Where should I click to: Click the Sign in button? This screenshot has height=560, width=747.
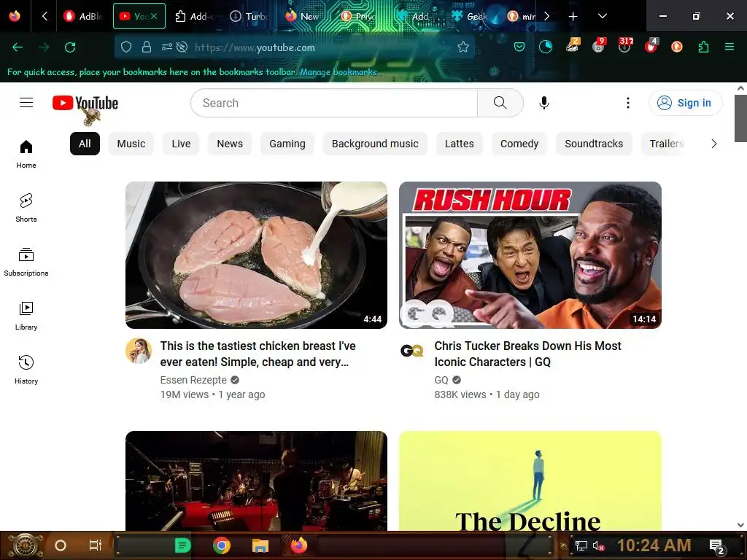pyautogui.click(x=685, y=103)
